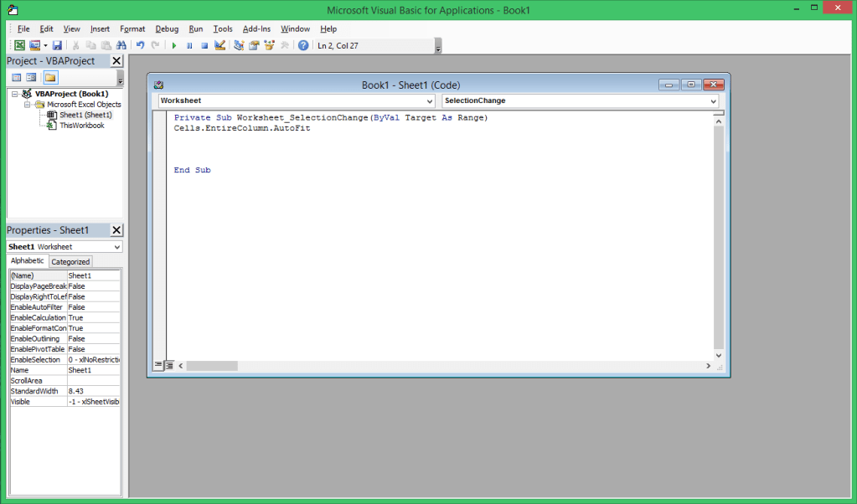Open the SelectionChange procedure dropdown
The width and height of the screenshot is (857, 504).
pos(713,100)
